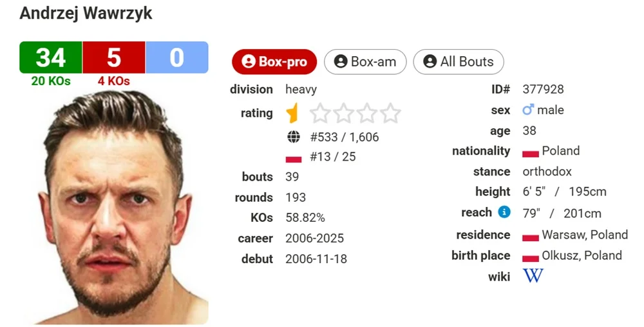Click the Poland flag beside nationality
Image resolution: width=644 pixels, height=327 pixels.
(530, 152)
